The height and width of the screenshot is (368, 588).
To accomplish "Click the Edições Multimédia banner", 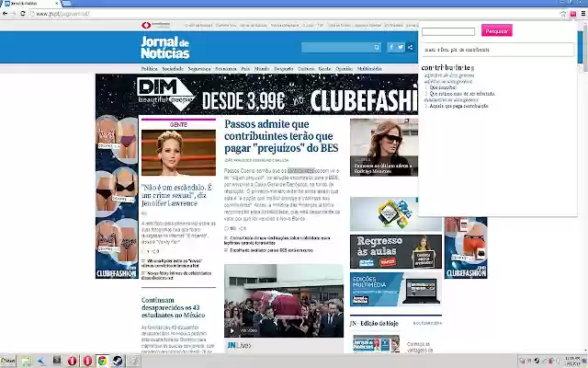I will [x=396, y=290].
